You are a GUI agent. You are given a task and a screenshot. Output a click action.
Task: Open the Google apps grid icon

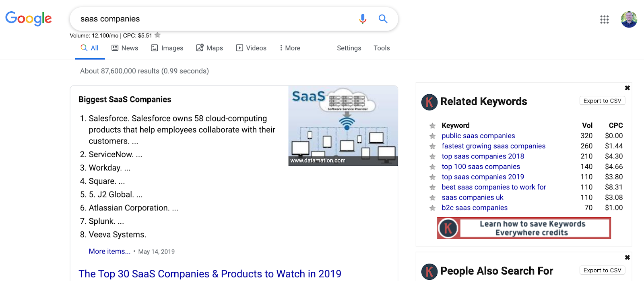[604, 19]
